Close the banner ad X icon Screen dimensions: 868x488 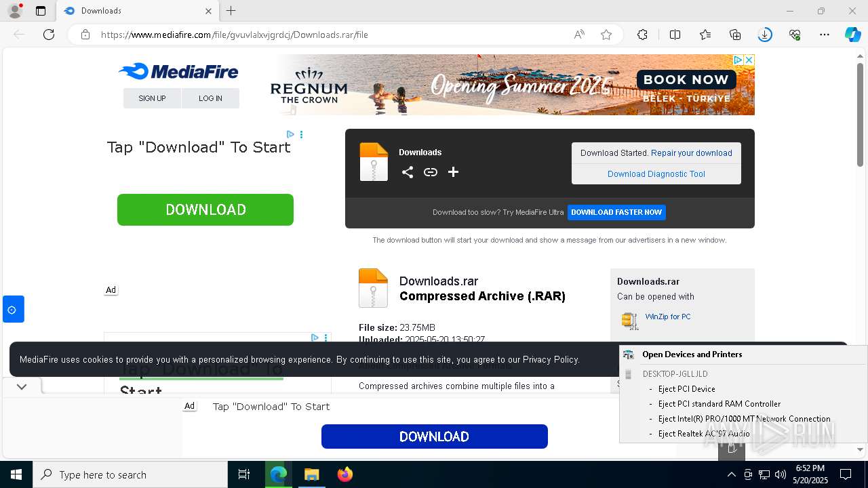pyautogui.click(x=749, y=60)
